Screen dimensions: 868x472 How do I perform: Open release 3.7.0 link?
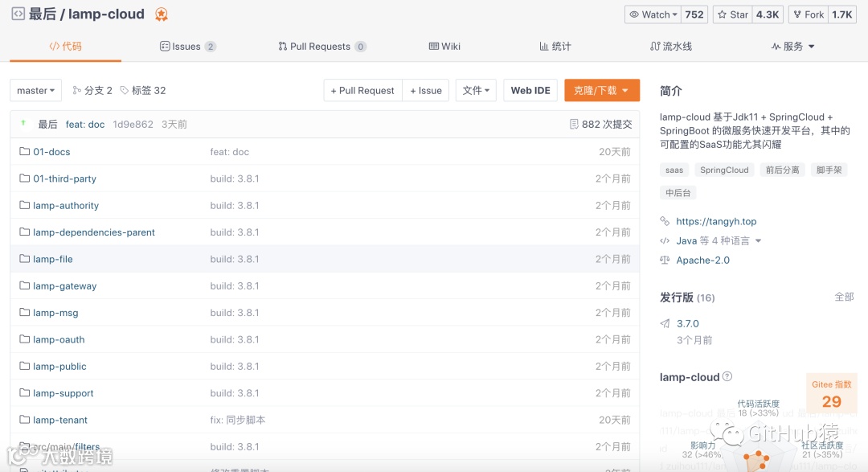tap(687, 323)
